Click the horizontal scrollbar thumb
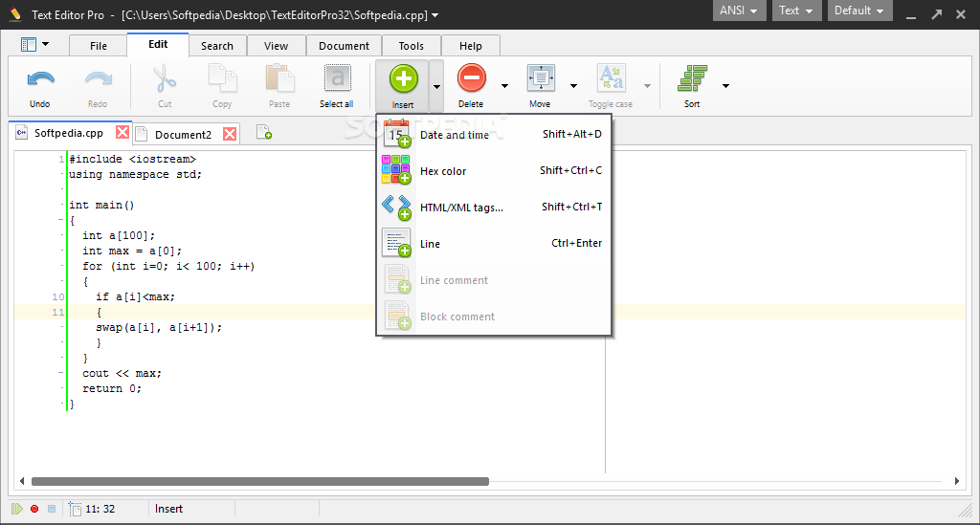The height and width of the screenshot is (525, 980). (x=260, y=481)
